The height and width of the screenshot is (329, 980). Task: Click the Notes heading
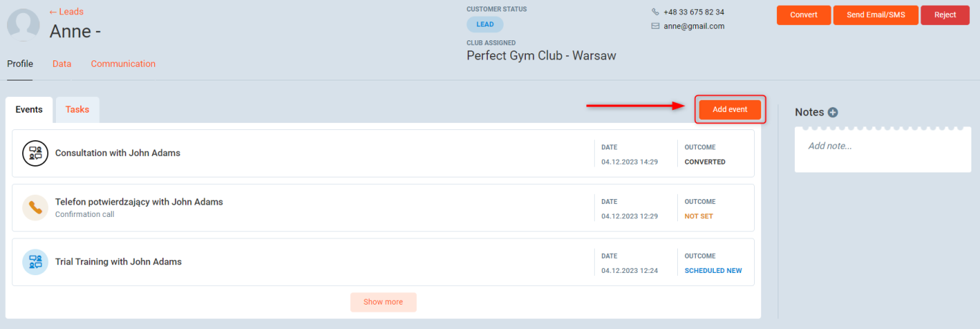point(809,112)
